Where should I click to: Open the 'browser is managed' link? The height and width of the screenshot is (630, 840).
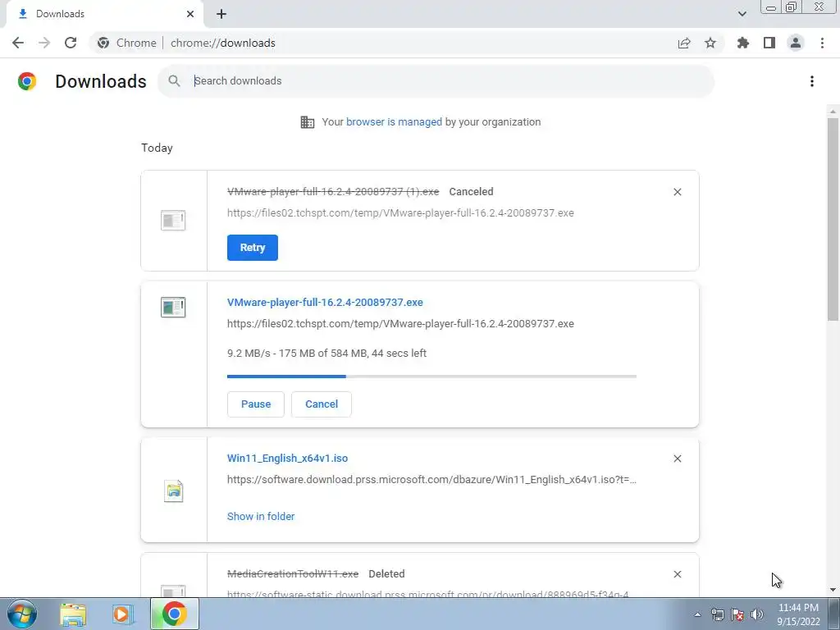coord(394,121)
